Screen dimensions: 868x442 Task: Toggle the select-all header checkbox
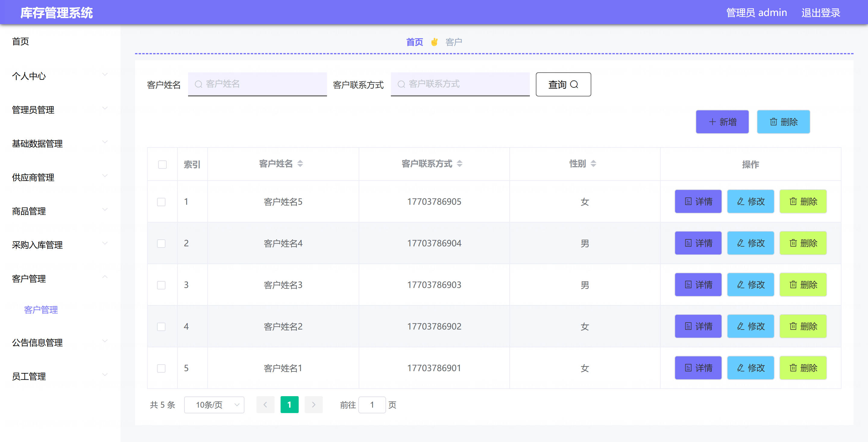(162, 165)
